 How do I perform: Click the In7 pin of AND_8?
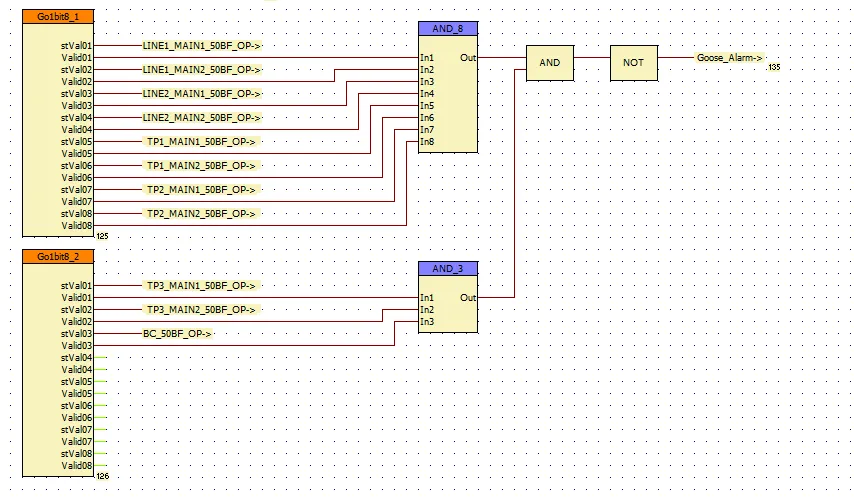click(427, 130)
